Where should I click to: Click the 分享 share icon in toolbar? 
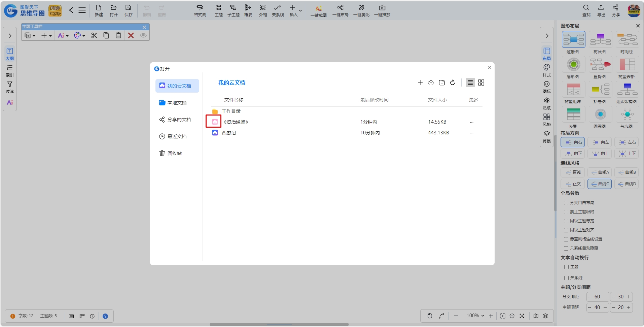coord(616,10)
